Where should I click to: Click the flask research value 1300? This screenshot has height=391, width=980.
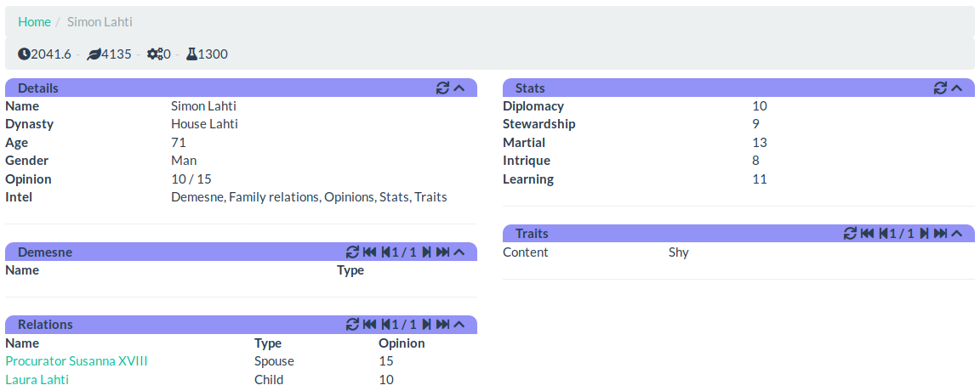[x=207, y=54]
